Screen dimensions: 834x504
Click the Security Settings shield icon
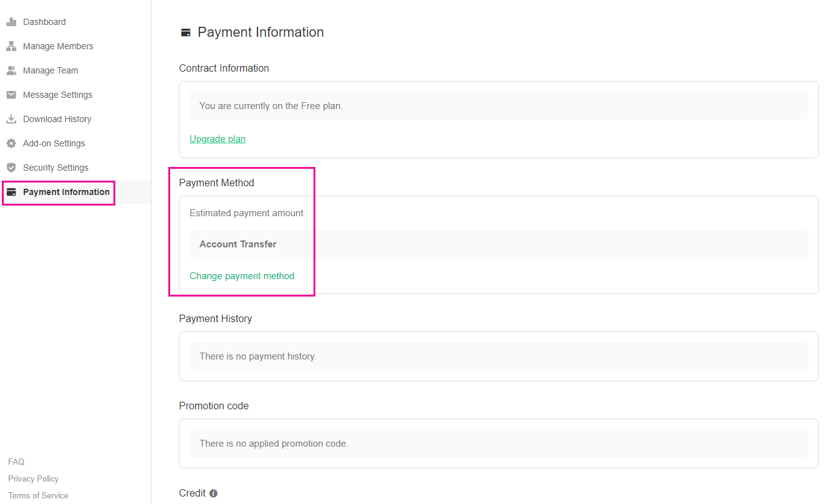(x=11, y=168)
